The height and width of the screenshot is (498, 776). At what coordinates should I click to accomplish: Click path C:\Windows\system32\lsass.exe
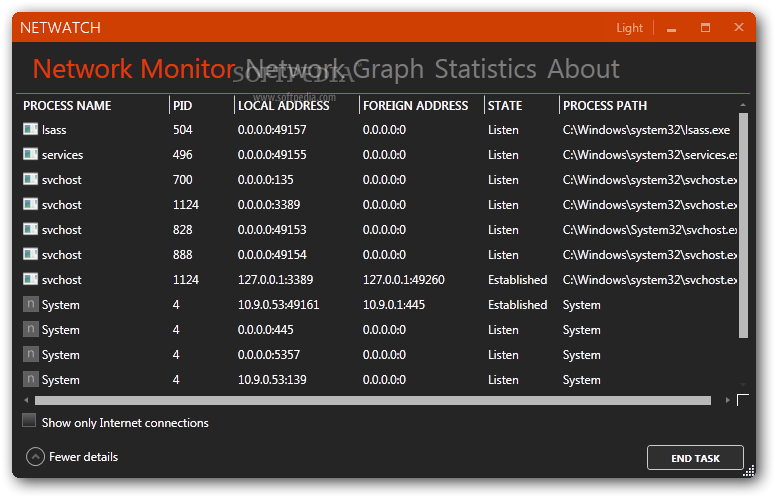(646, 130)
